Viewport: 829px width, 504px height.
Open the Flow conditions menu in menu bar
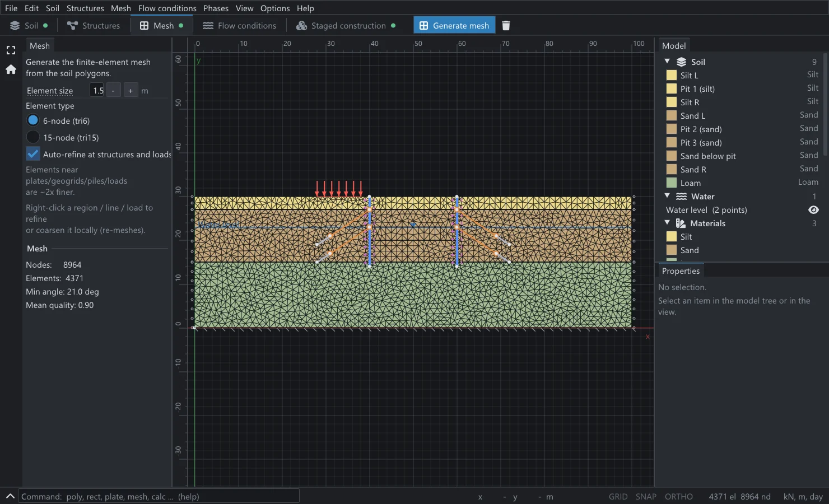tap(167, 8)
